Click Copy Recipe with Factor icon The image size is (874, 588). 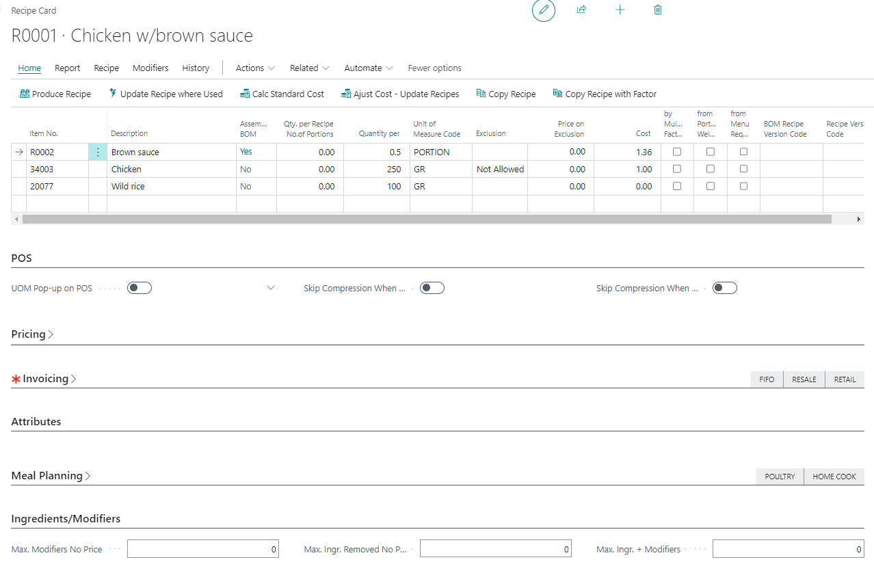(x=557, y=94)
